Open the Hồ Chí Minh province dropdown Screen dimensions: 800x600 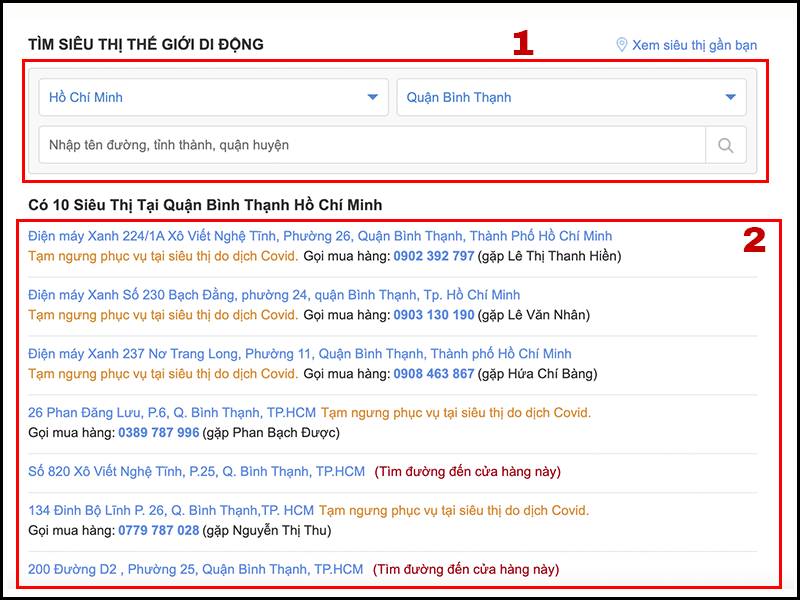pyautogui.click(x=213, y=97)
